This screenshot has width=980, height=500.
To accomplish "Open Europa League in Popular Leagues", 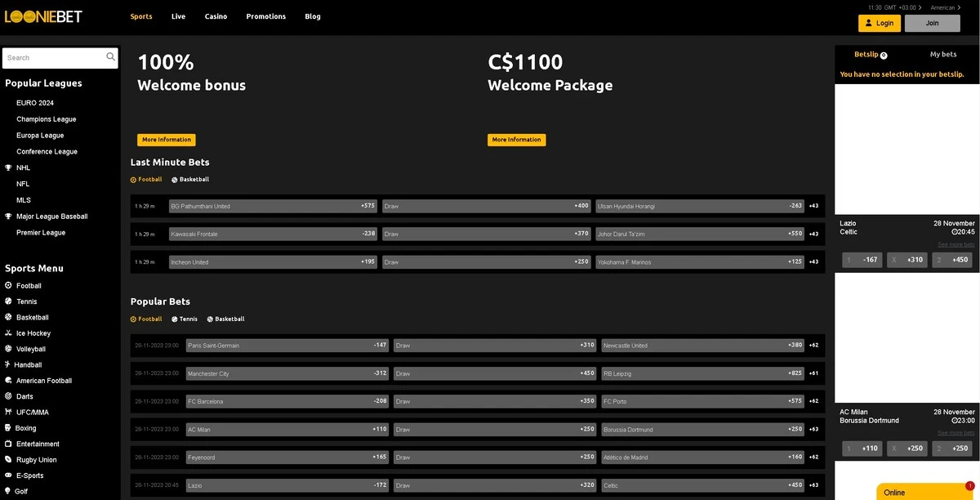I will (40, 136).
